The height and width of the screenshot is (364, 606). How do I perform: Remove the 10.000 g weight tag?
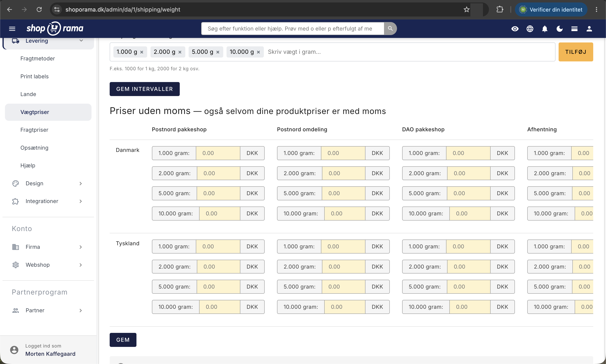click(x=258, y=52)
